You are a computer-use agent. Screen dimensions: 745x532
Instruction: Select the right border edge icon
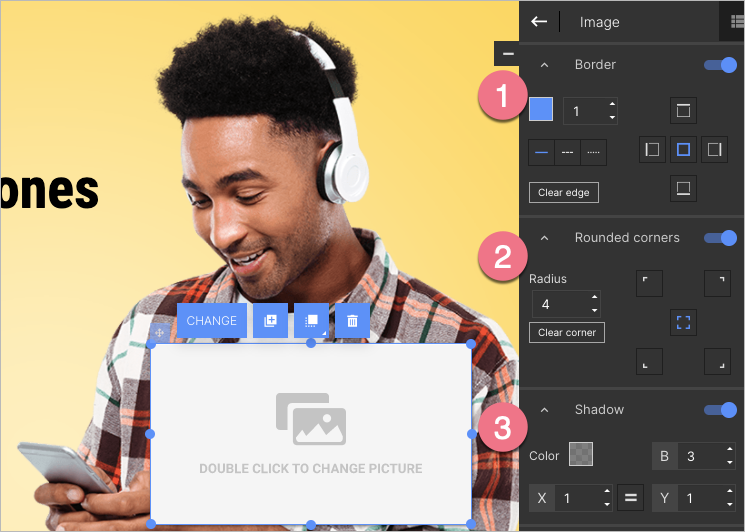[714, 150]
